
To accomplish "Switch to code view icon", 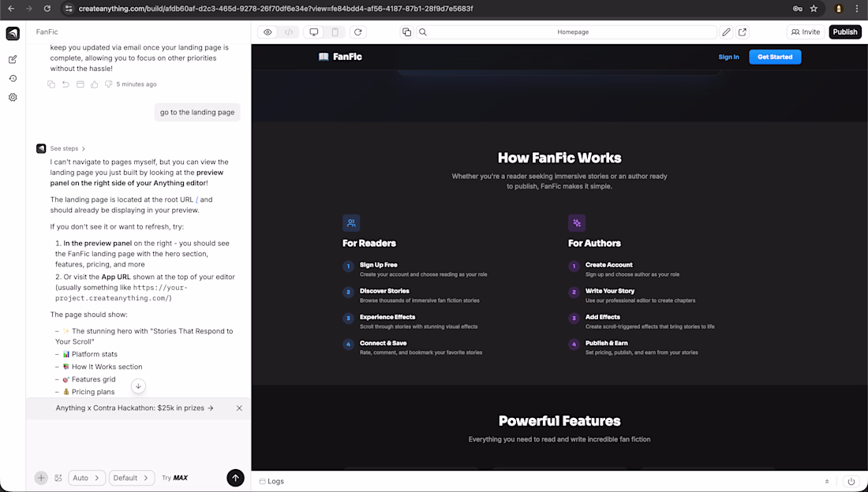I will [288, 32].
